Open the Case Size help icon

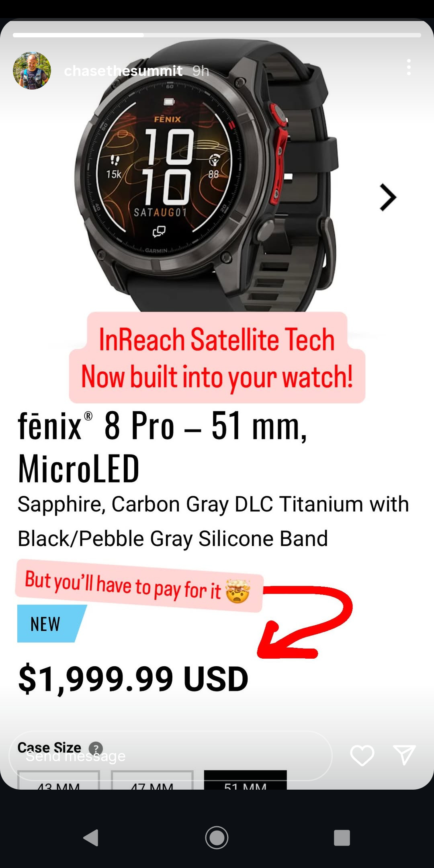(96, 749)
